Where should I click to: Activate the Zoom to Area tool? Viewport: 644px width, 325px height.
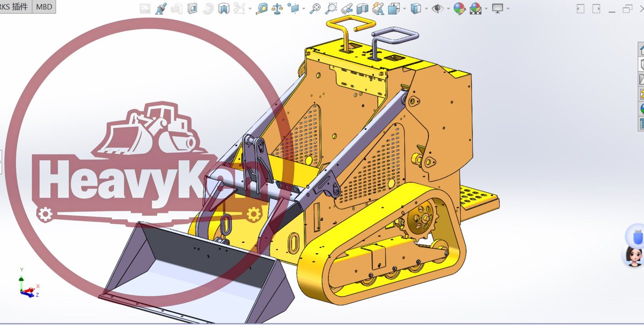tap(331, 8)
